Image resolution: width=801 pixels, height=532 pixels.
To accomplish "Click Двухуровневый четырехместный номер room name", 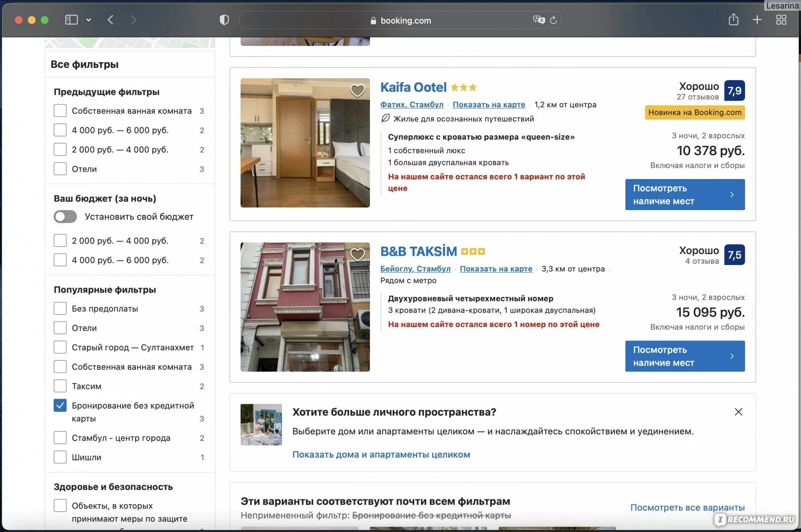I will click(471, 298).
